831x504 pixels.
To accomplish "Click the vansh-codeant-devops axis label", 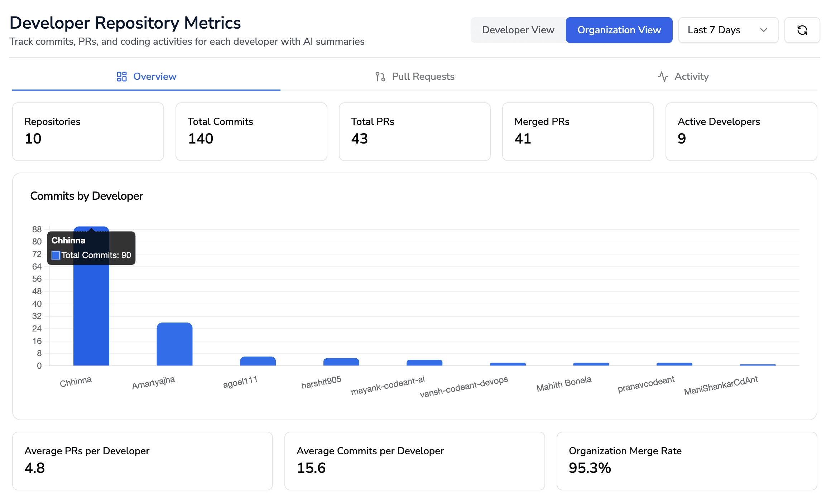I will (464, 387).
